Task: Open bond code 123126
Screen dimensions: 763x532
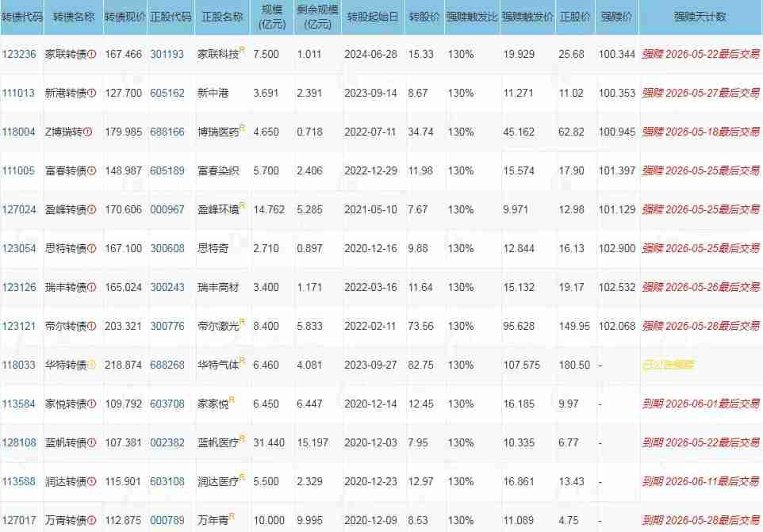Action: 19,287
